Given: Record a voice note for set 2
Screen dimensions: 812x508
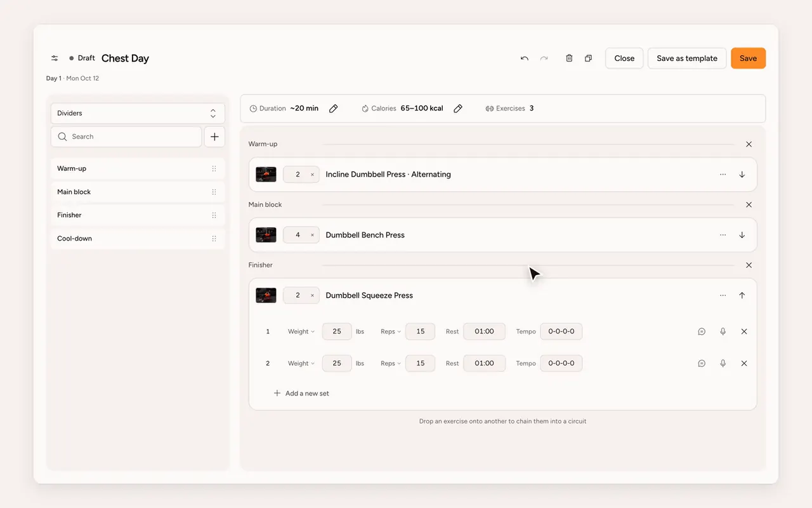Looking at the screenshot, I should (x=723, y=363).
